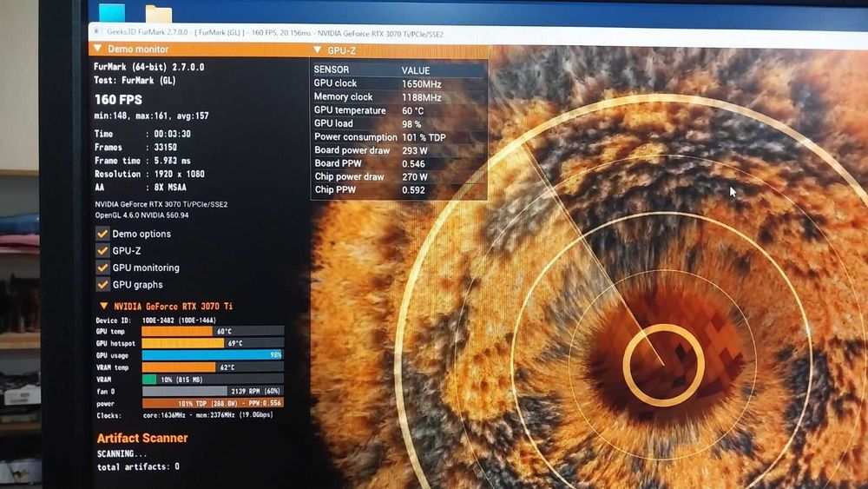Click the total artifacts: 0 line
868x489 pixels.
(x=138, y=466)
